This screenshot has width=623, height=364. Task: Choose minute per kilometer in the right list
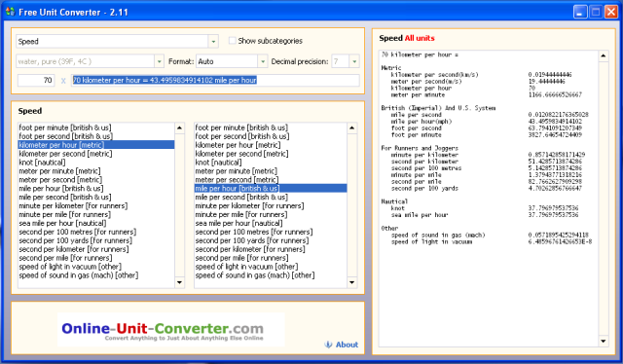tap(271, 205)
